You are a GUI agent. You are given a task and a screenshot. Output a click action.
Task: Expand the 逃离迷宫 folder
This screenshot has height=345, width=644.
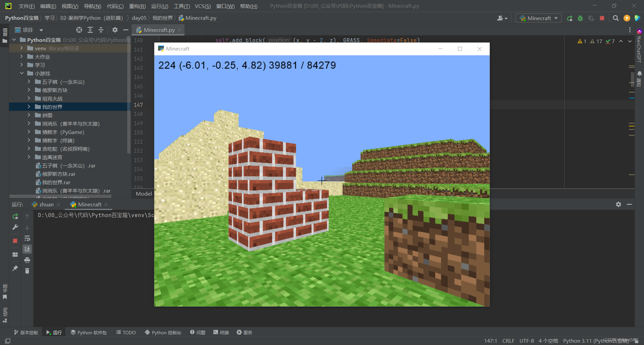pyautogui.click(x=29, y=157)
